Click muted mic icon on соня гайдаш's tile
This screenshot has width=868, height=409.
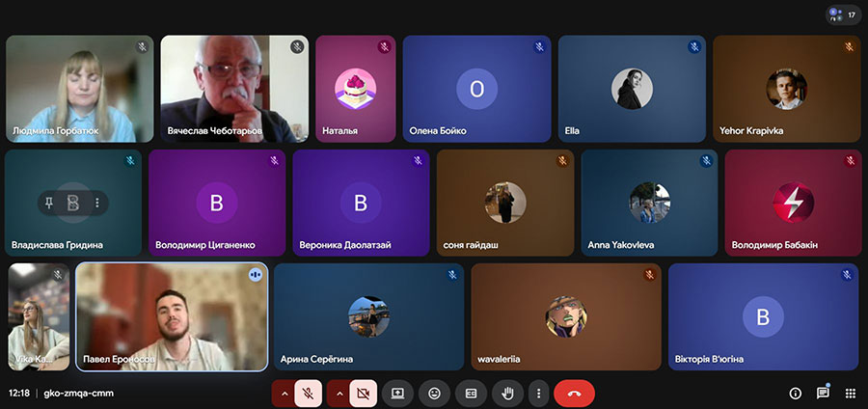(x=562, y=160)
